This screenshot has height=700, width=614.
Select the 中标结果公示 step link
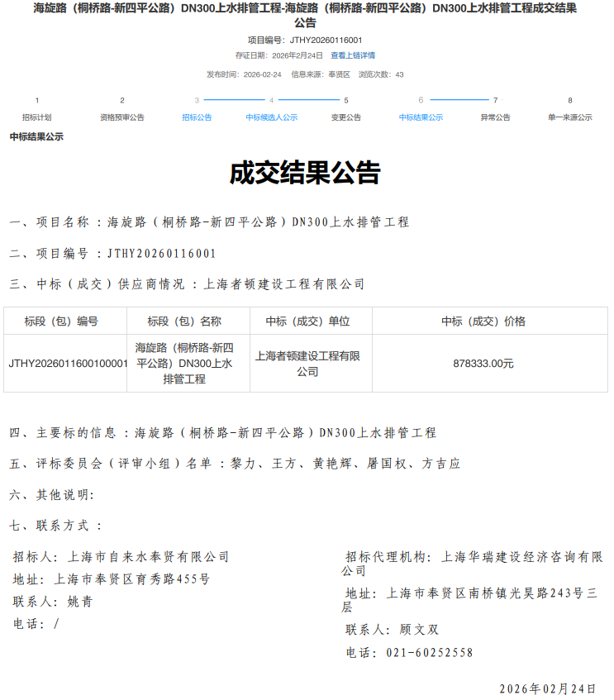tap(421, 117)
